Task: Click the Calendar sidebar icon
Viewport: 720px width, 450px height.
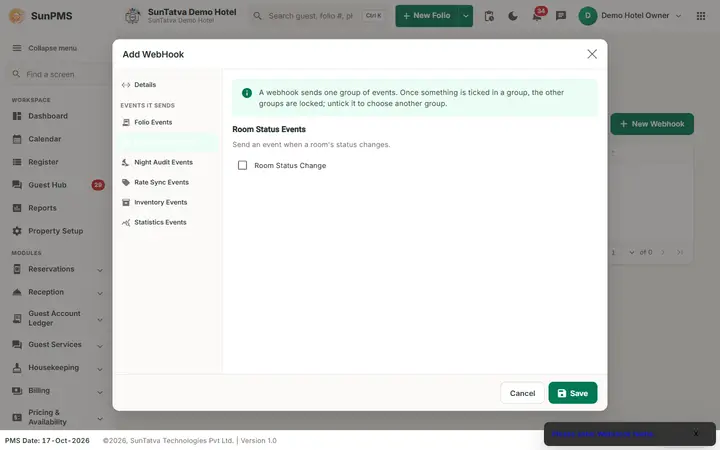Action: point(17,139)
